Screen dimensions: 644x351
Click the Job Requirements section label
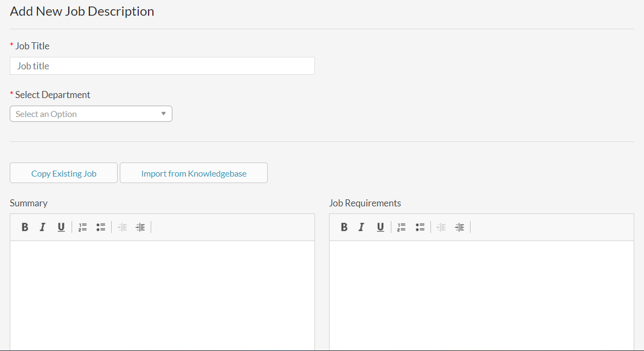click(x=365, y=203)
